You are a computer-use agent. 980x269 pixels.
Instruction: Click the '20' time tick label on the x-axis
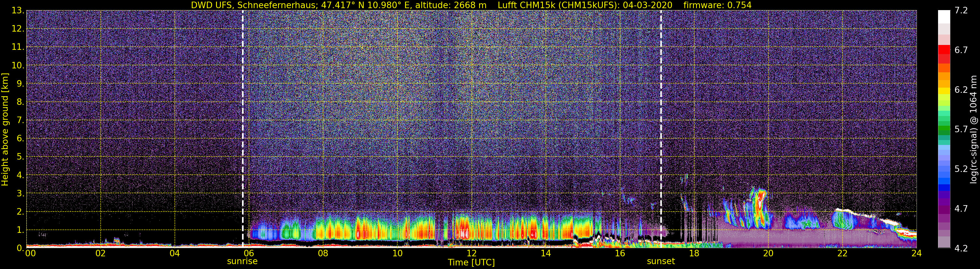(768, 253)
